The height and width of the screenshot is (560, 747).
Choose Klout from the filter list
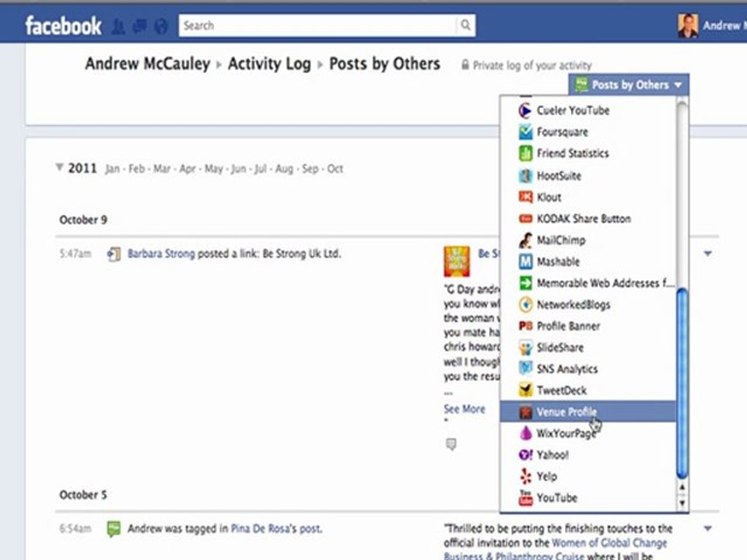click(588, 197)
